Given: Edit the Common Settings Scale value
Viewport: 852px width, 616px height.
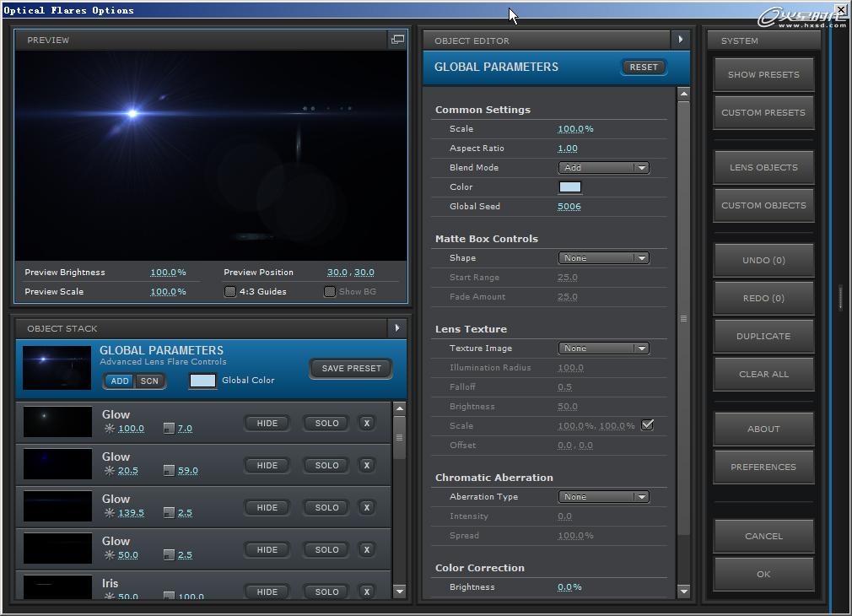Looking at the screenshot, I should (x=575, y=129).
